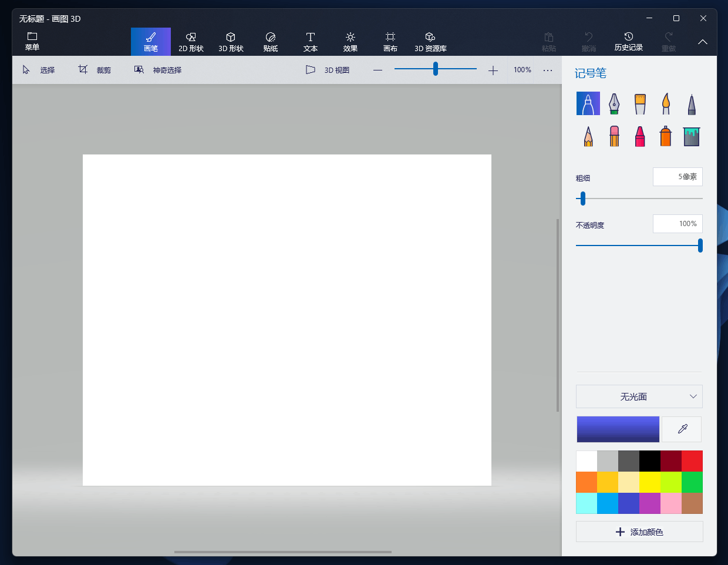The width and height of the screenshot is (728, 565).
Task: Click the 撤消 undo icon
Action: coord(589,42)
